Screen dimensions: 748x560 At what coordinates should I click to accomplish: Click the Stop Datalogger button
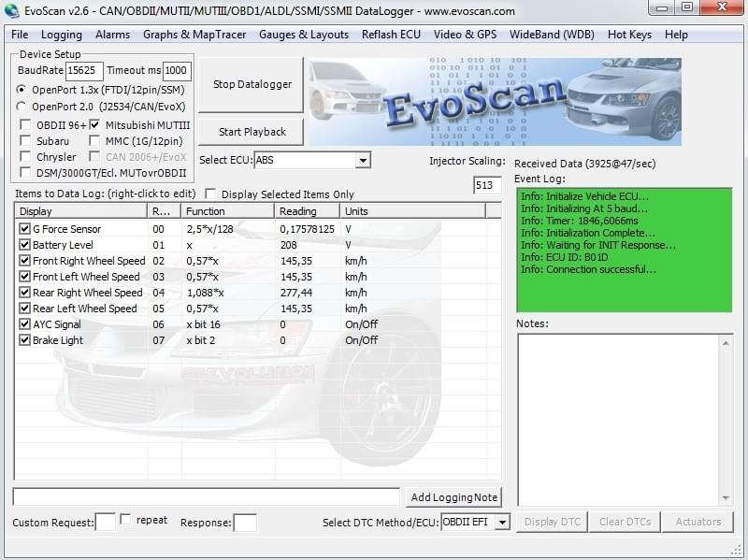pyautogui.click(x=252, y=84)
